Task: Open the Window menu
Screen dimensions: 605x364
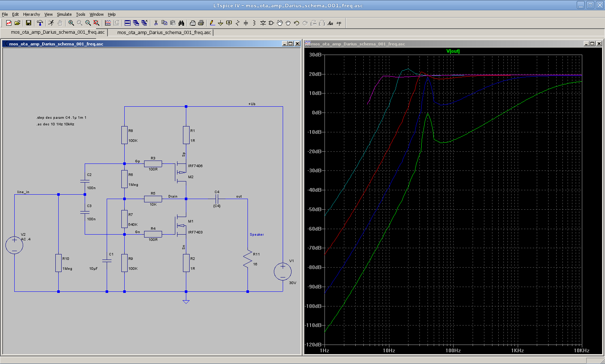Action: point(96,14)
